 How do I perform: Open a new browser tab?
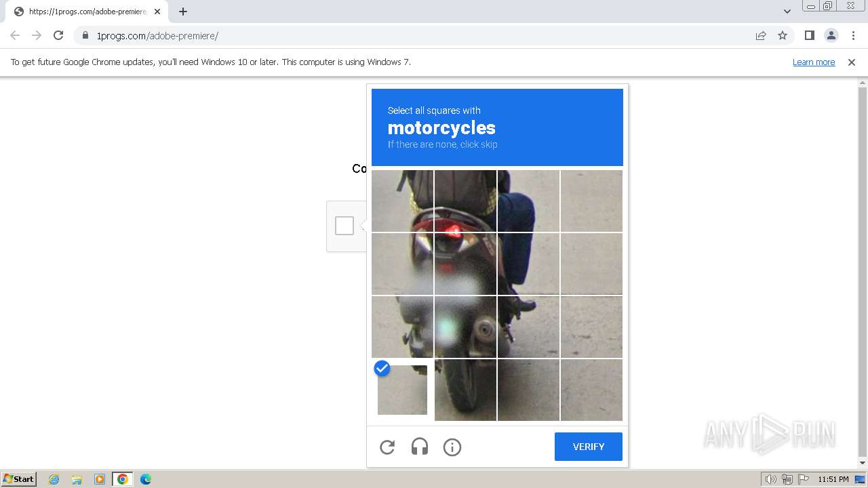pos(183,12)
